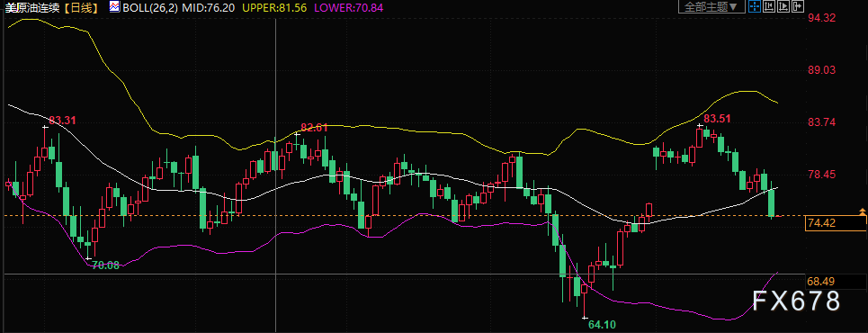
Task: Click the 83.51 high annotation
Action: point(717,119)
